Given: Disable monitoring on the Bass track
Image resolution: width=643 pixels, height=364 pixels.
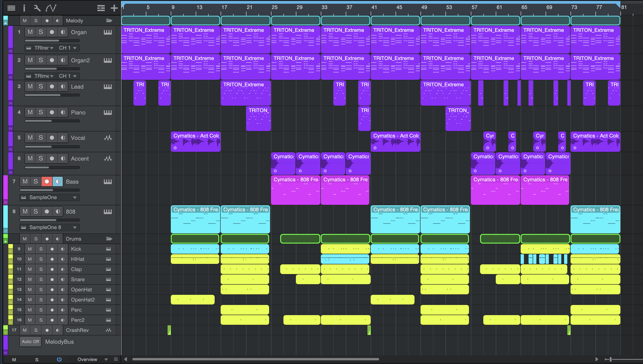Looking at the screenshot, I should 57,182.
